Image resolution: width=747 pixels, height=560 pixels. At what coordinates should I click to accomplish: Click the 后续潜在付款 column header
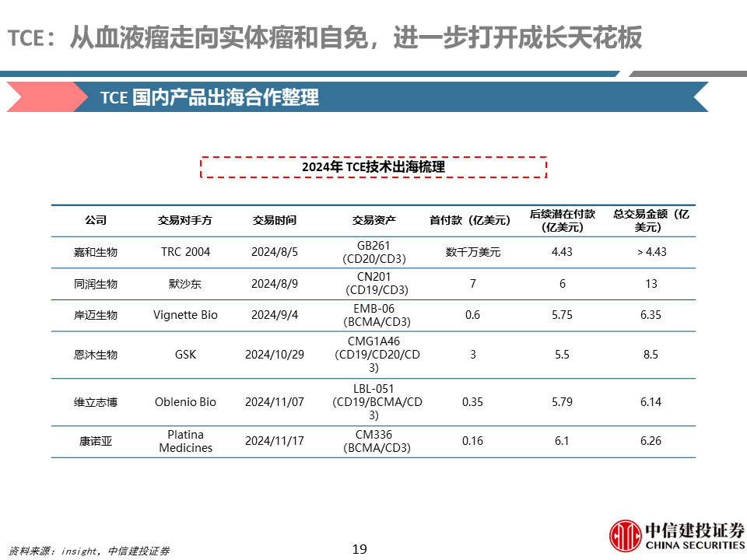click(x=562, y=220)
